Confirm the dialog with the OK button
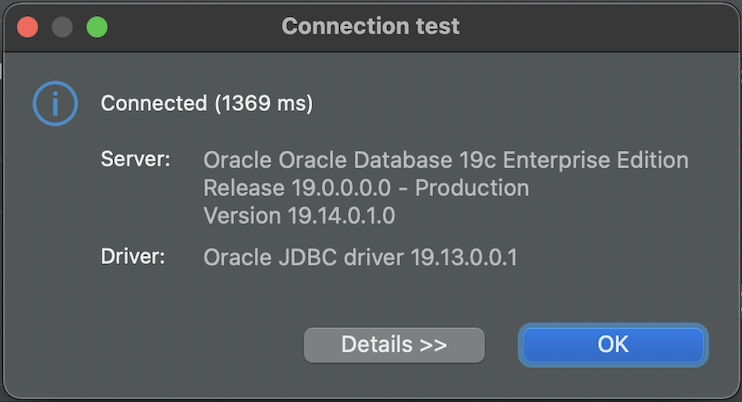742x402 pixels. [613, 345]
